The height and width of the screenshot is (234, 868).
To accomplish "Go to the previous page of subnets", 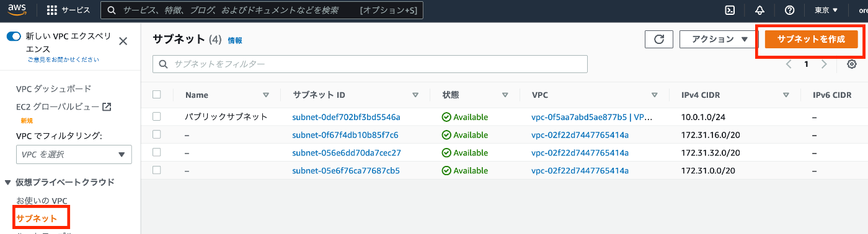I will [x=789, y=64].
